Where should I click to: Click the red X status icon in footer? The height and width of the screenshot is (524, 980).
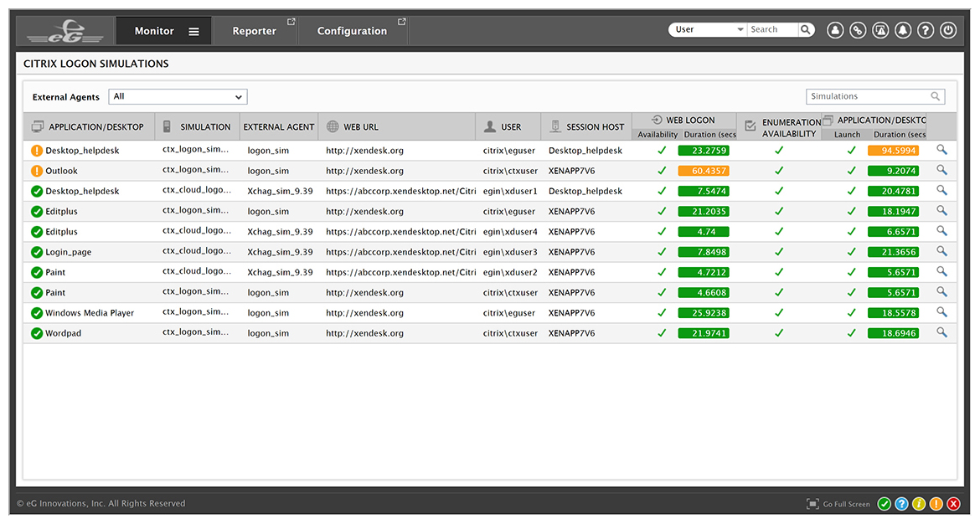(x=954, y=504)
